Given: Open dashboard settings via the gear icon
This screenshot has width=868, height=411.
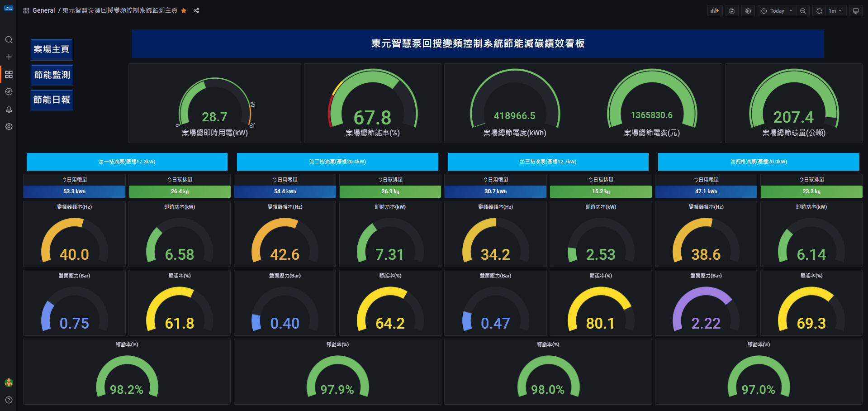Looking at the screenshot, I should (748, 10).
